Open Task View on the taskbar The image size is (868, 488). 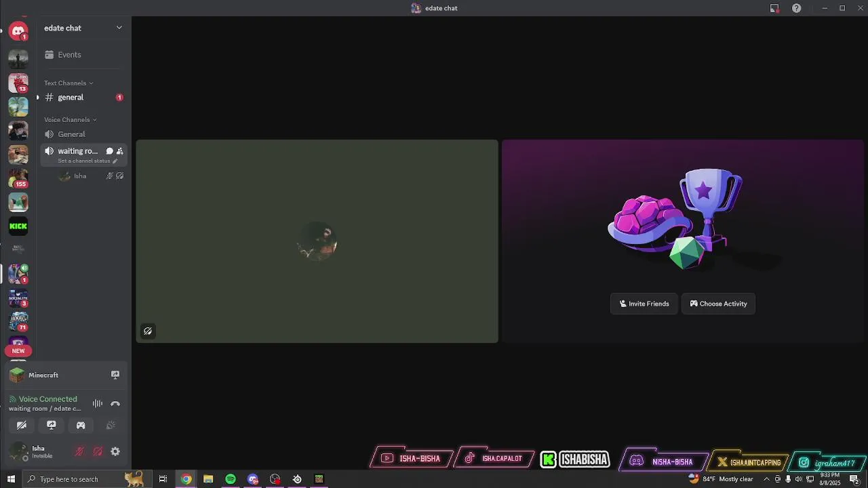click(x=163, y=479)
